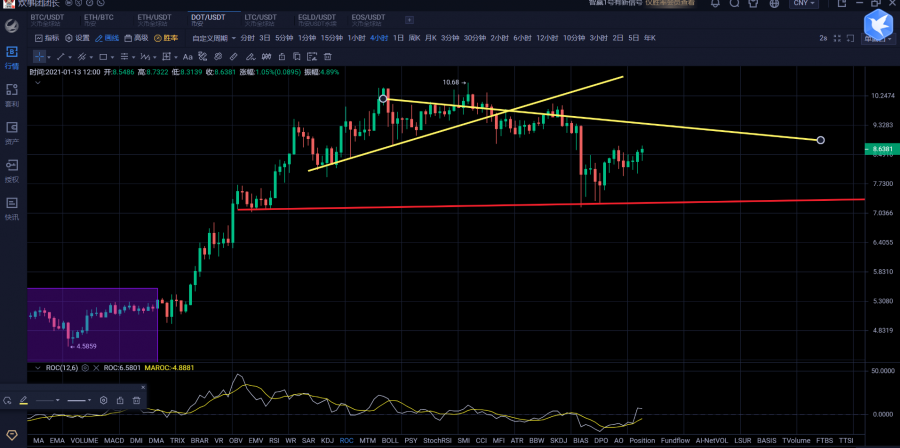Select the trend line drawing tool
This screenshot has height=448, width=900.
pyautogui.click(x=61, y=57)
